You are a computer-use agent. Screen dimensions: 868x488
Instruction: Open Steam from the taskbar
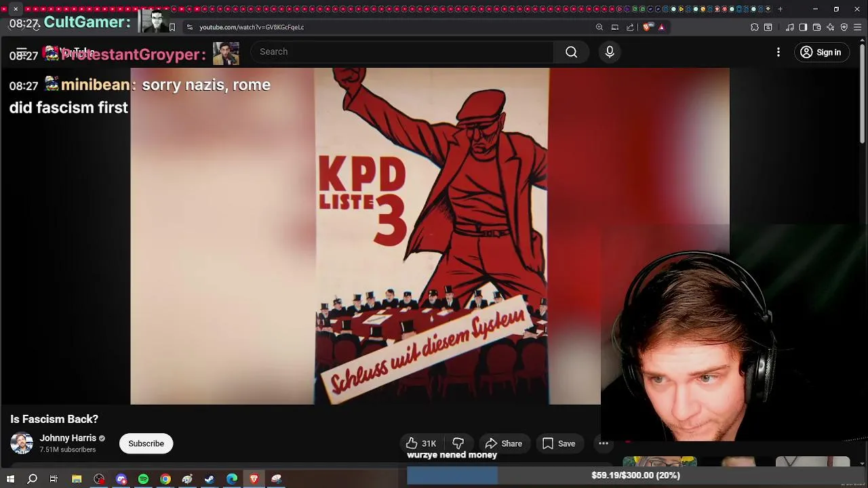pyautogui.click(x=210, y=479)
